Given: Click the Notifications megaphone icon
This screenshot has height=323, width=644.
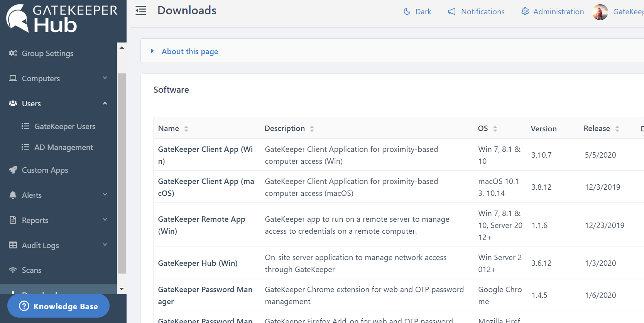Looking at the screenshot, I should click(x=452, y=12).
